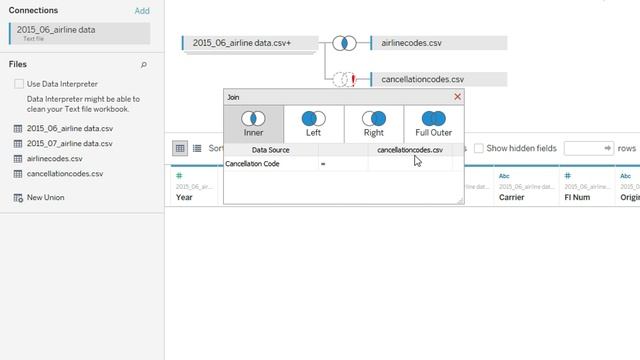Viewport: 640px width, 360px height.
Task: Open the equals operator dropdown in join clause
Action: point(343,164)
